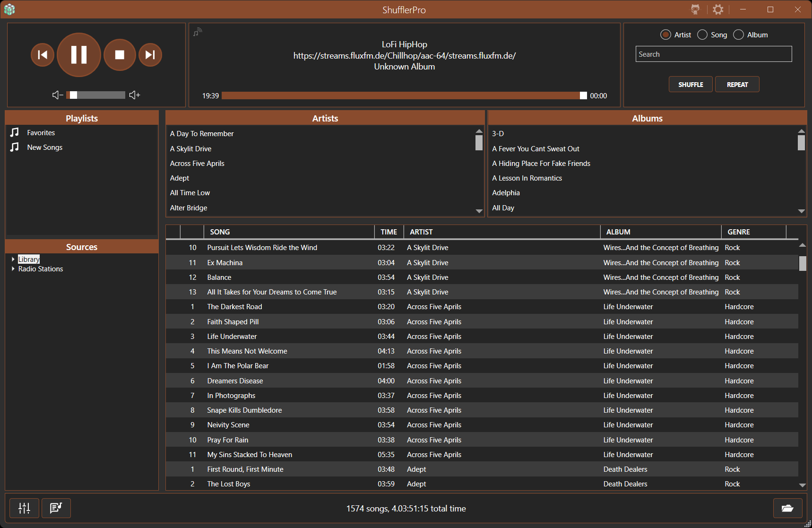Select the Song search radio button

pos(702,35)
